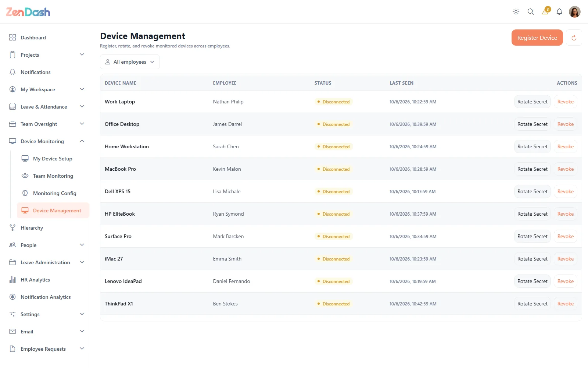The width and height of the screenshot is (588, 368).
Task: Open alerts triangle icon with badge 3
Action: pyautogui.click(x=545, y=11)
